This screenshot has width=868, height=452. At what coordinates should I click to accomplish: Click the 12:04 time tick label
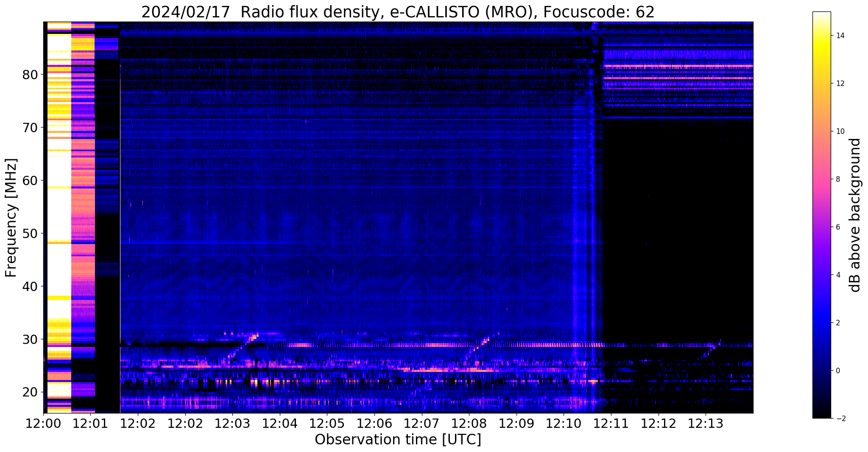click(280, 423)
